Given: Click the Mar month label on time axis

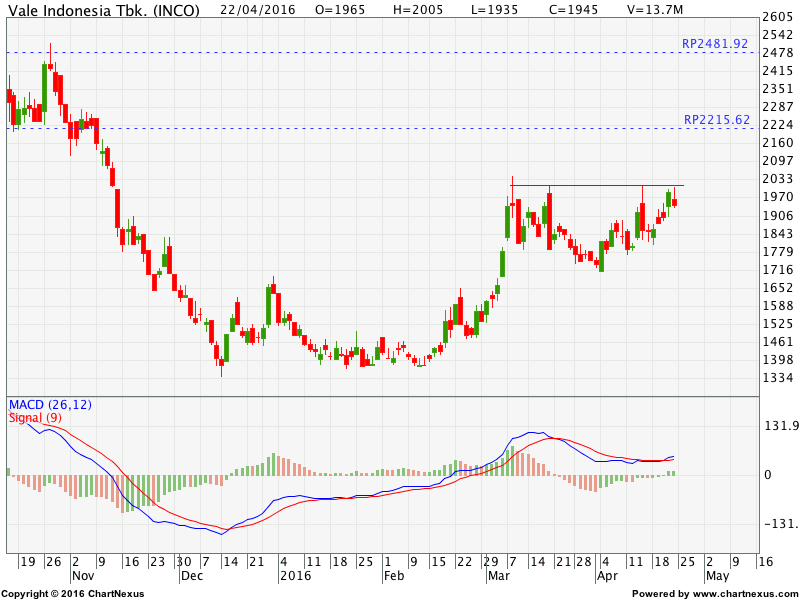Looking at the screenshot, I should (498, 576).
